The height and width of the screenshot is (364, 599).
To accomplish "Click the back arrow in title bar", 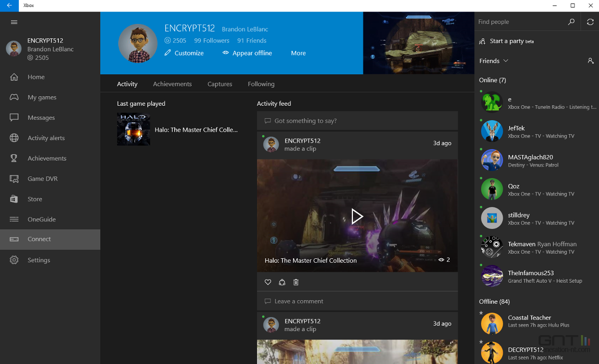I will (x=9, y=5).
